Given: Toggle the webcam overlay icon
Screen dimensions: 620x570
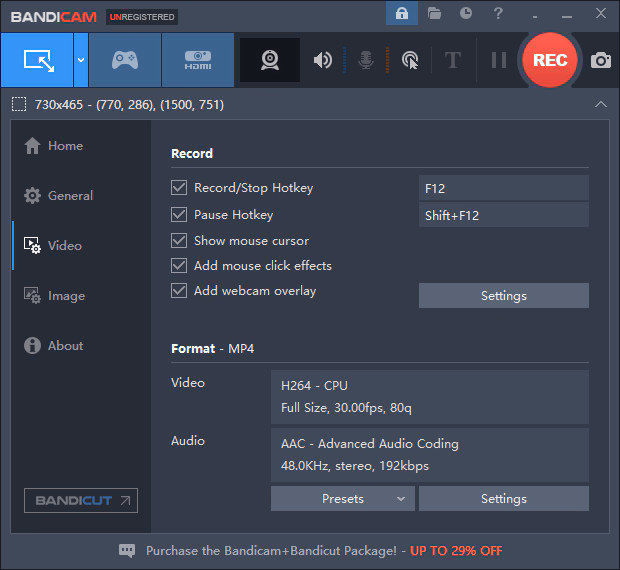Looking at the screenshot, I should point(270,60).
